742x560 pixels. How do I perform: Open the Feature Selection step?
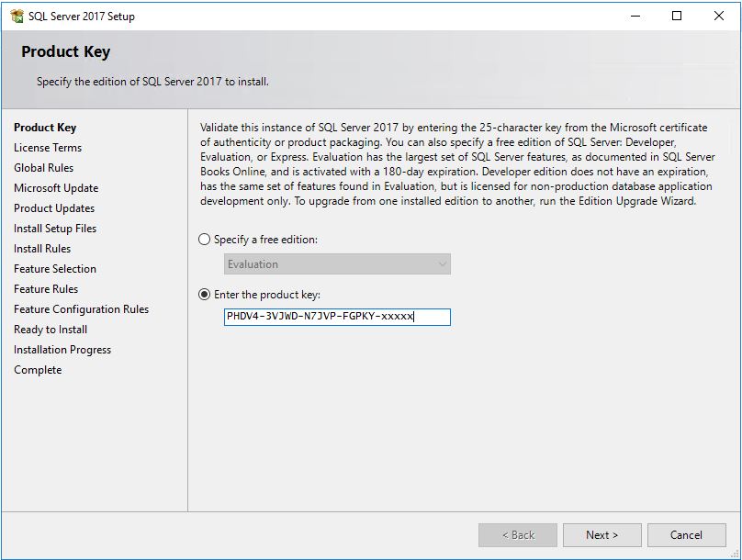(54, 269)
